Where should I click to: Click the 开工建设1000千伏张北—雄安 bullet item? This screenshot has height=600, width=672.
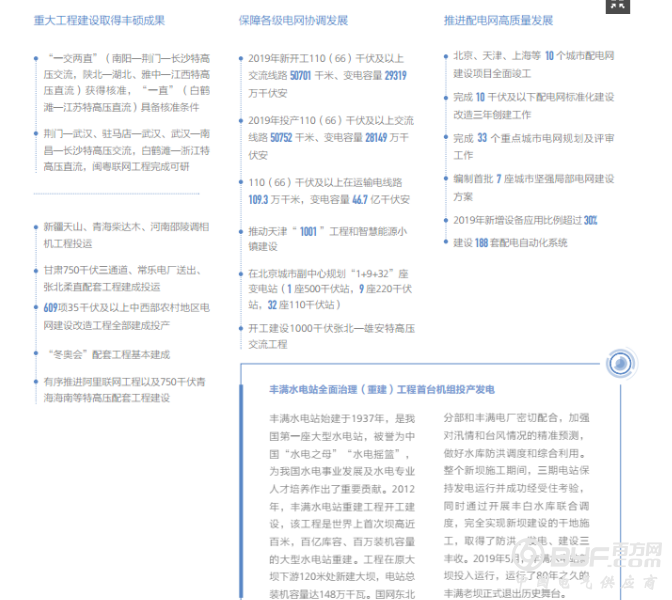(x=324, y=336)
